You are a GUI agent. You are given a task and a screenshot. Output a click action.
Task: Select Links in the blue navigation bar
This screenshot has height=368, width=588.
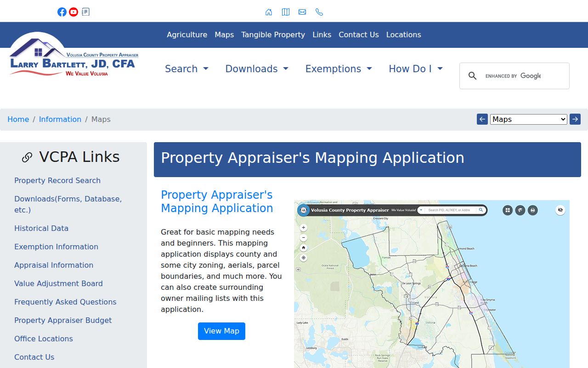tap(322, 34)
